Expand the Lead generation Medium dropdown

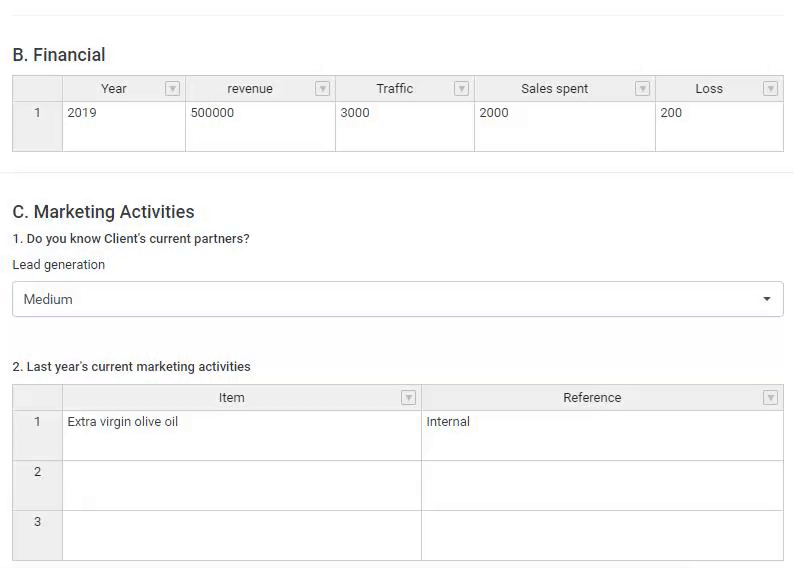[x=398, y=299]
